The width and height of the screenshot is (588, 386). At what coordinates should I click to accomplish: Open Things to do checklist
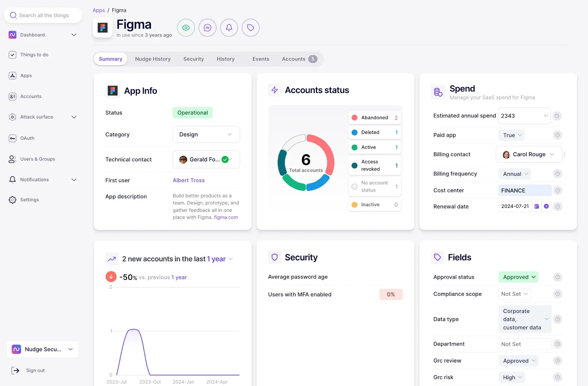tap(34, 55)
